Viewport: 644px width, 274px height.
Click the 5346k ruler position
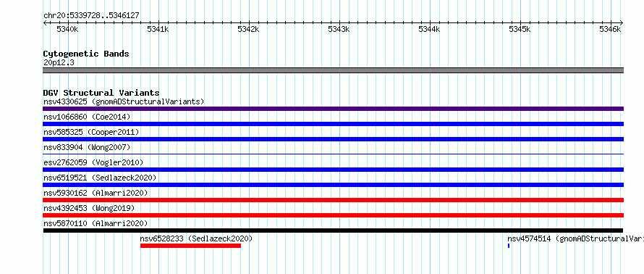pos(610,29)
